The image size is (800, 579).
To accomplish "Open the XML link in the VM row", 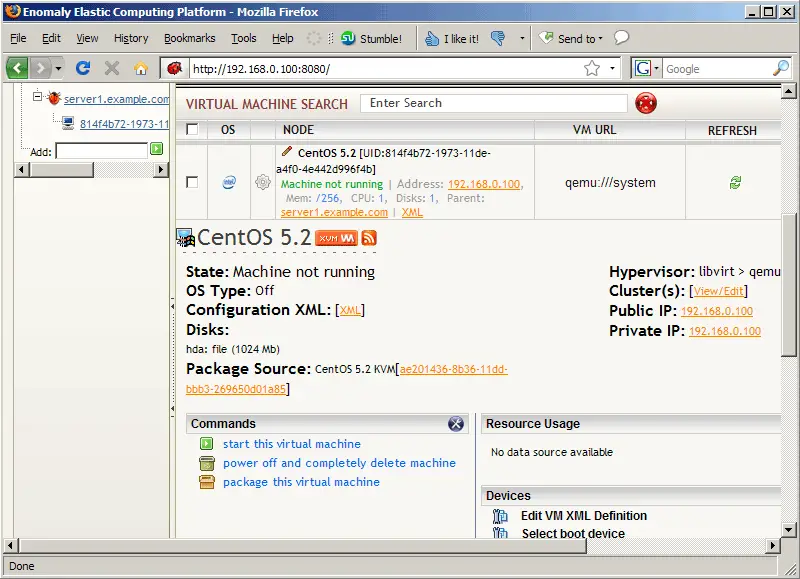I will click(x=412, y=212).
